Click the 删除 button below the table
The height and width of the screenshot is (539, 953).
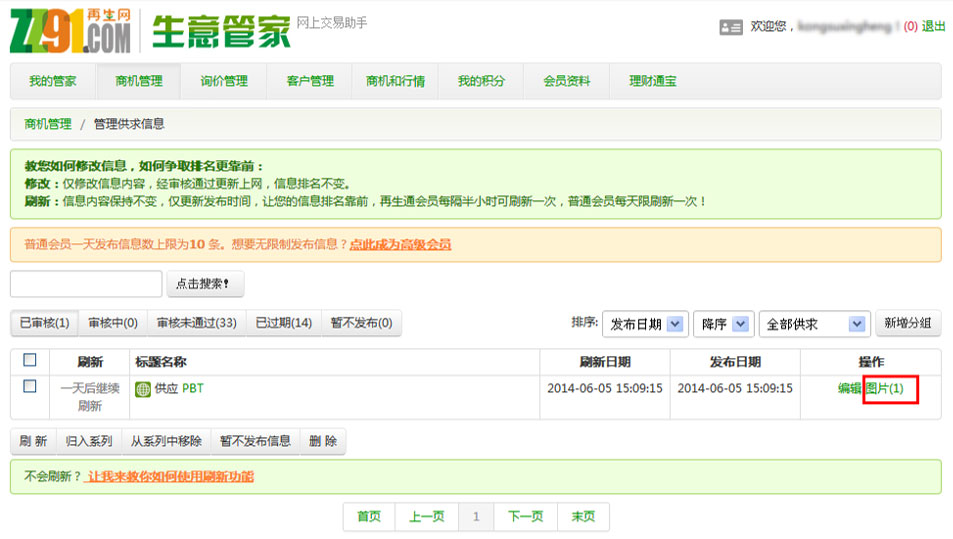click(x=323, y=441)
